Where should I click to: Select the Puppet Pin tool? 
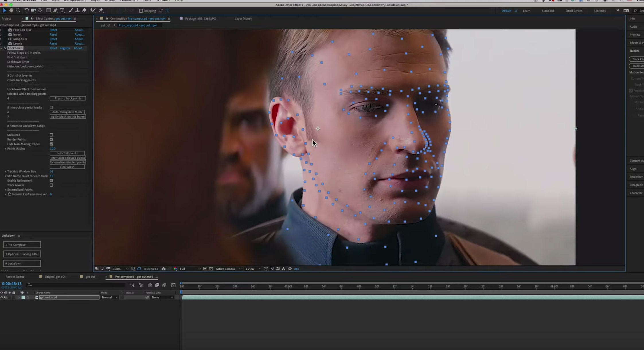click(x=101, y=11)
